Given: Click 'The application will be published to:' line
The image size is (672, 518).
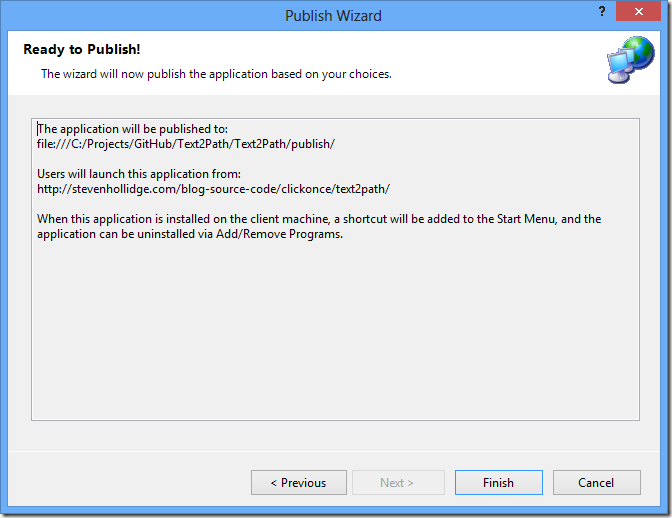Looking at the screenshot, I should tap(133, 129).
